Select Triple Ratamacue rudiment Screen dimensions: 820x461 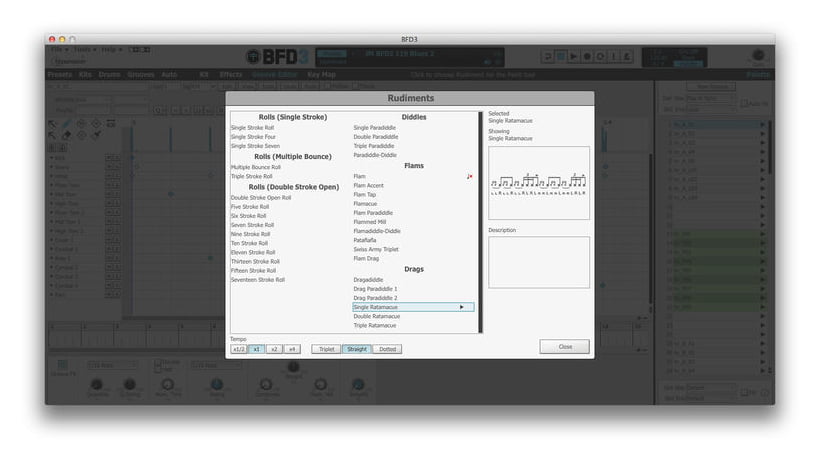[374, 326]
